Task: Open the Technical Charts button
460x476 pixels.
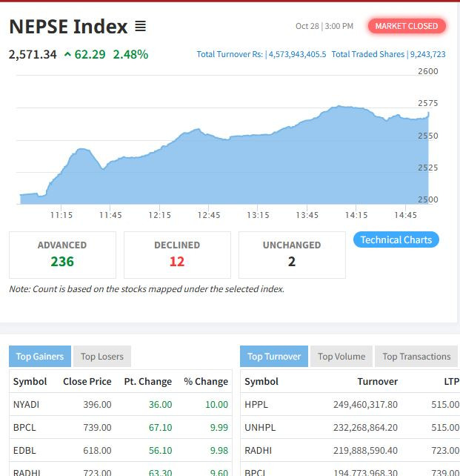Action: pyautogui.click(x=396, y=239)
